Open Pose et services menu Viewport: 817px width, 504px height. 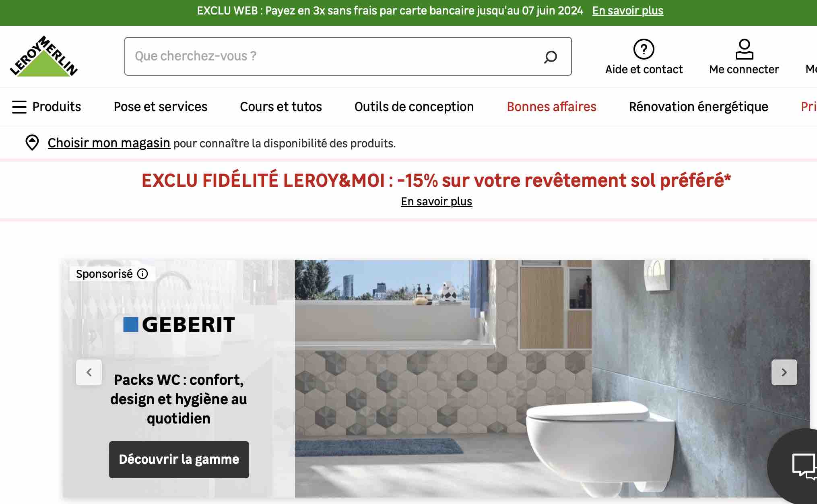coord(161,107)
